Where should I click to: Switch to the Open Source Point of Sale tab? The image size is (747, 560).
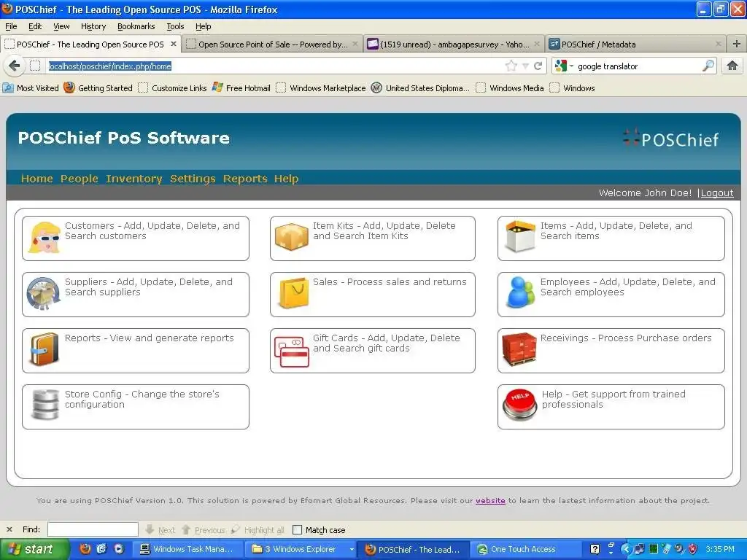(273, 44)
